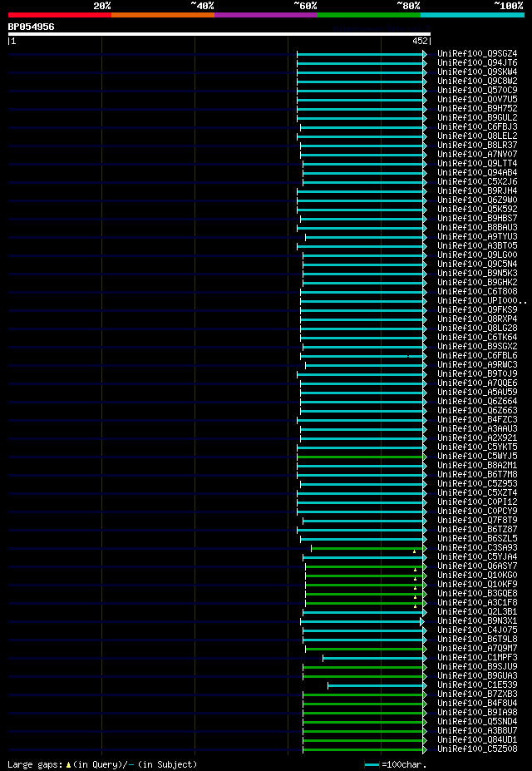This screenshot has width=532, height=771.
Task: Select the UniRef100_C6TK64 hit label
Action: coord(477,338)
